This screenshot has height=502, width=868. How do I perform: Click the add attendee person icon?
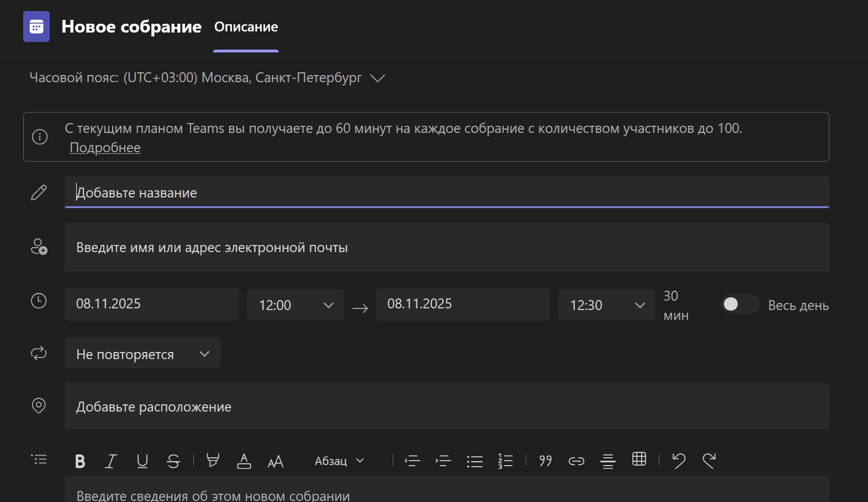point(39,247)
